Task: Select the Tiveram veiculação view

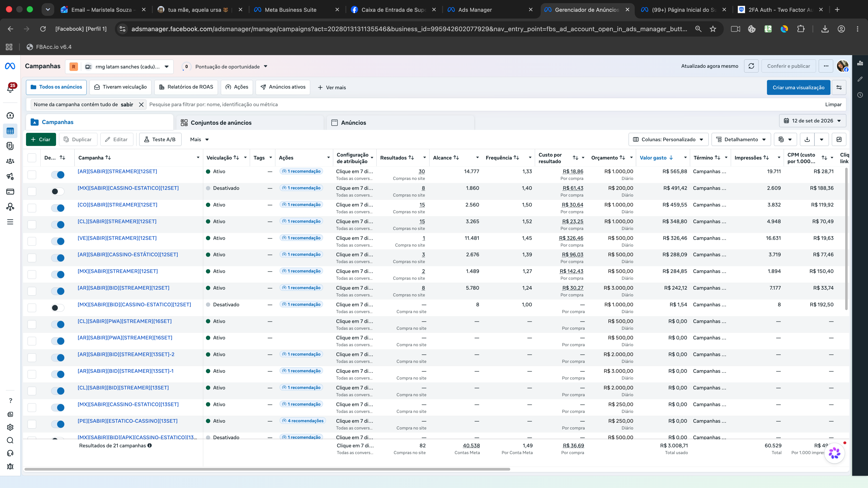Action: pyautogui.click(x=120, y=87)
